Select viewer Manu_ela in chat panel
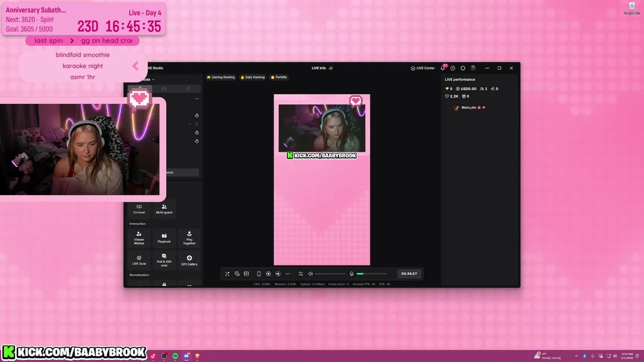The width and height of the screenshot is (644, 362). (x=469, y=108)
